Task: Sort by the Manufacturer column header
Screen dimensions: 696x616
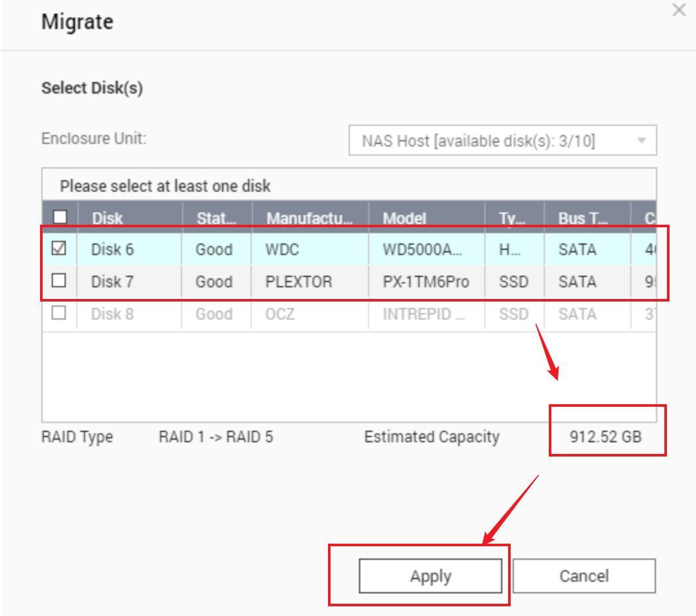Action: [310, 218]
